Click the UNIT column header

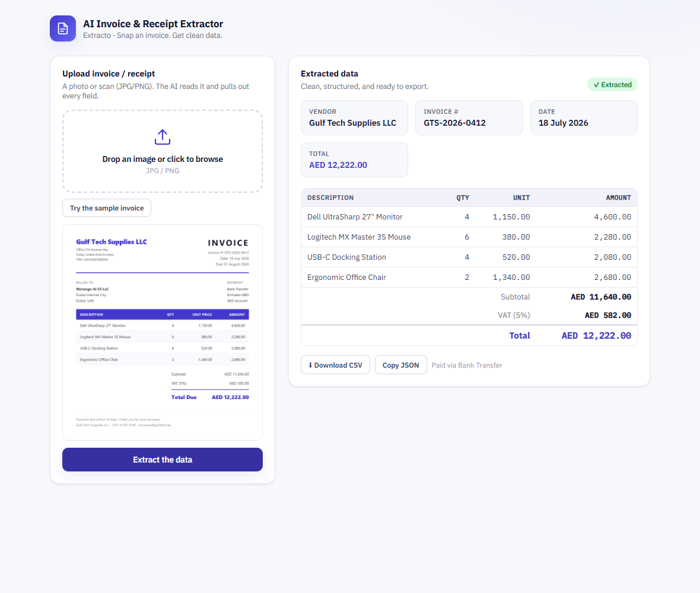[521, 197]
